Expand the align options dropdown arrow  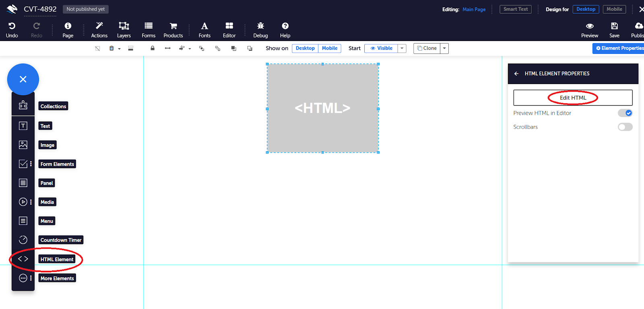coord(190,49)
